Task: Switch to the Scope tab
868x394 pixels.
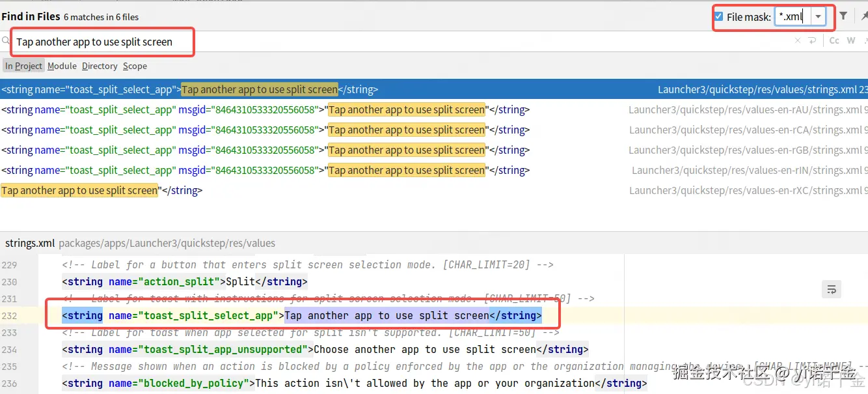Action: tap(135, 66)
